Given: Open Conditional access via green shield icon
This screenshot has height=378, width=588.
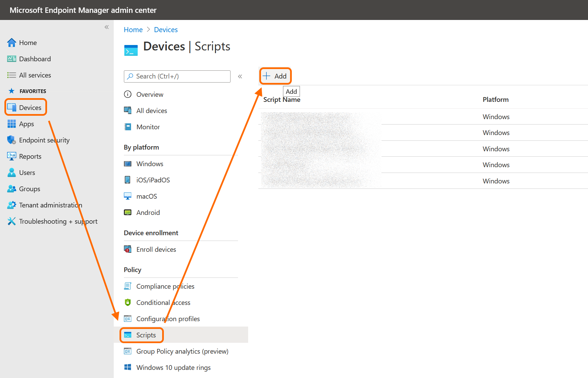Looking at the screenshot, I should [128, 303].
